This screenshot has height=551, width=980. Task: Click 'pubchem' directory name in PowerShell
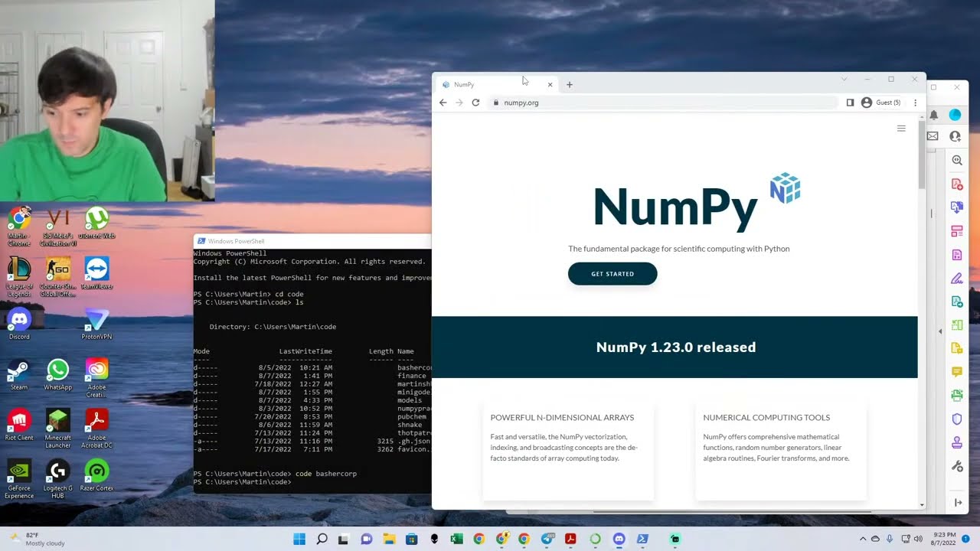click(412, 417)
